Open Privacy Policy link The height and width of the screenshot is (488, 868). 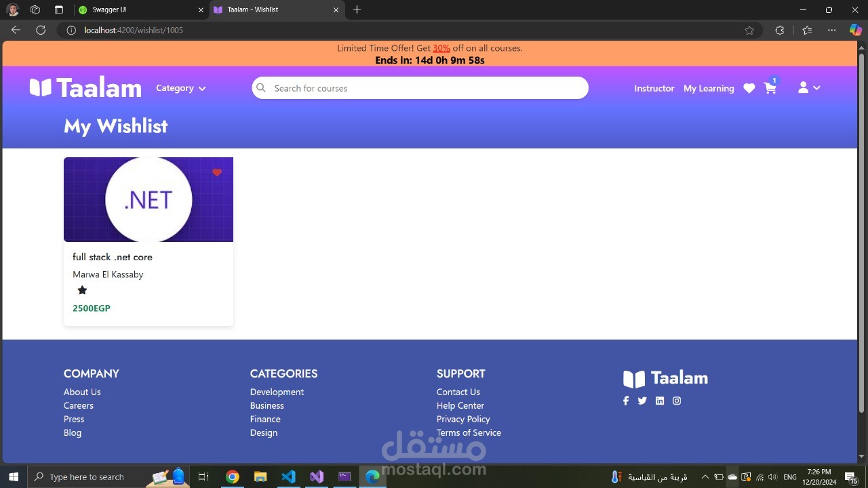(x=463, y=419)
